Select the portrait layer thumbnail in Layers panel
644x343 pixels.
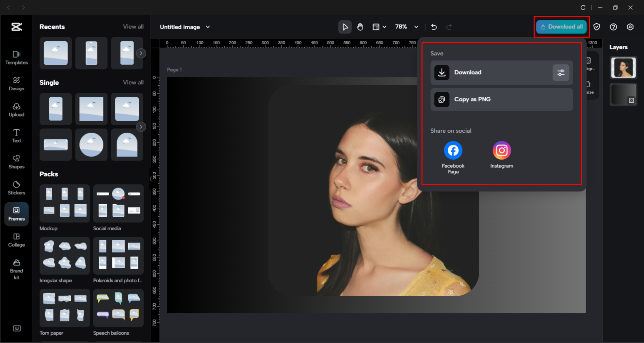(x=623, y=68)
